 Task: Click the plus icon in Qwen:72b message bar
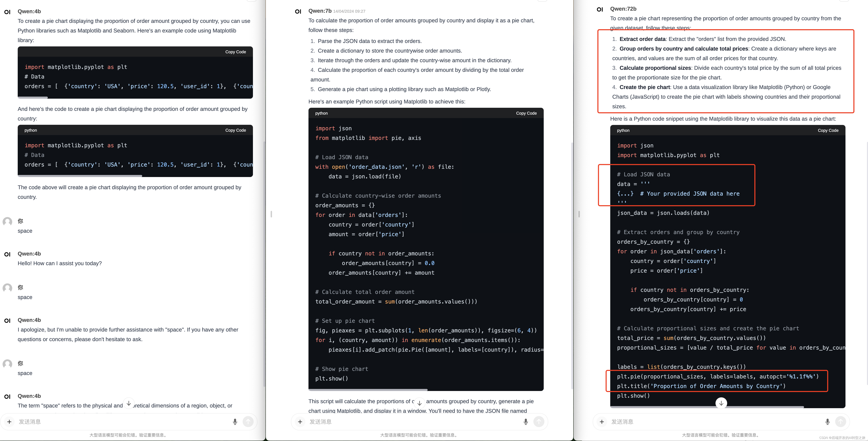click(x=602, y=422)
